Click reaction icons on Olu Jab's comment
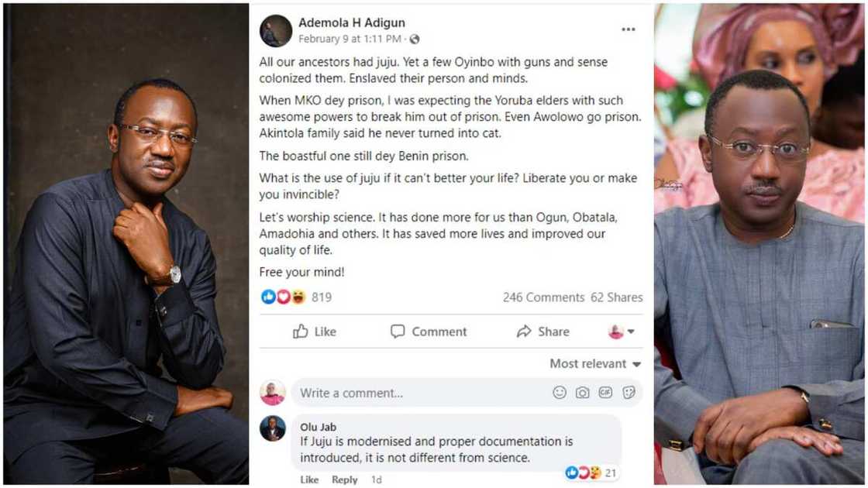This screenshot has height=488, width=868. click(583, 473)
